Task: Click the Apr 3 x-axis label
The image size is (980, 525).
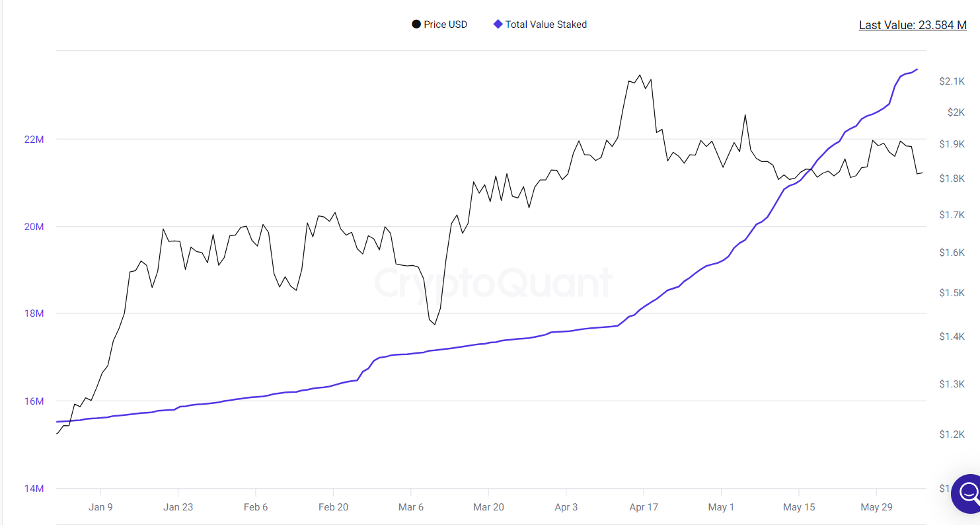Action: point(566,507)
